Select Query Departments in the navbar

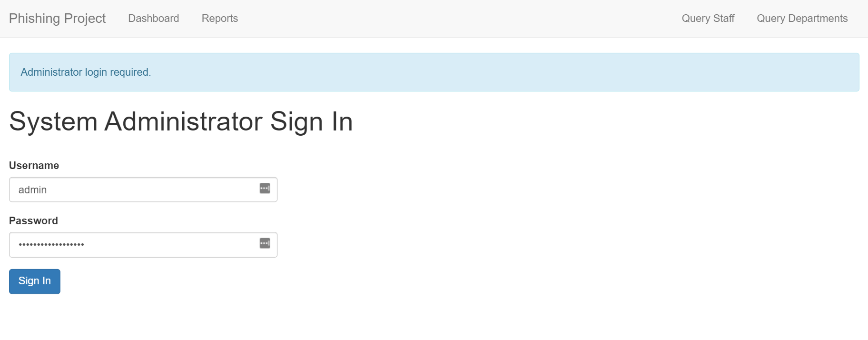tap(802, 18)
